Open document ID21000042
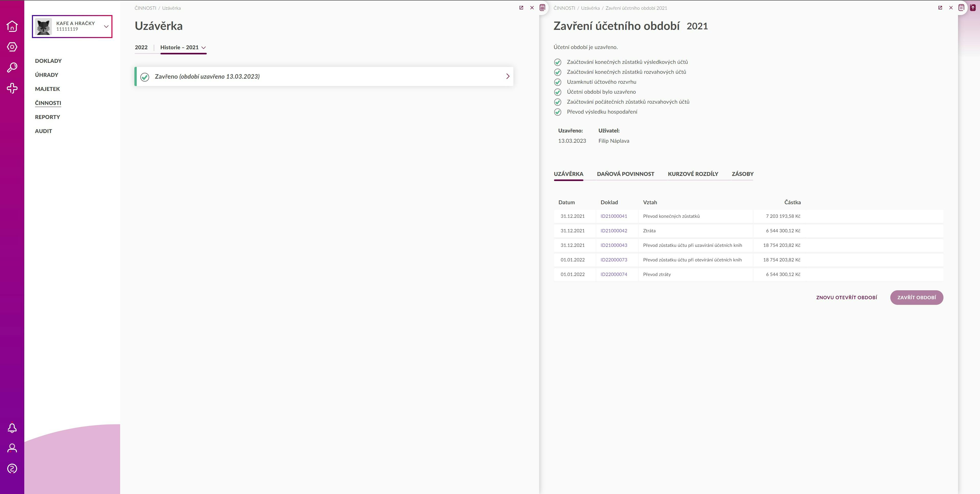Viewport: 980px width, 494px height. point(614,231)
